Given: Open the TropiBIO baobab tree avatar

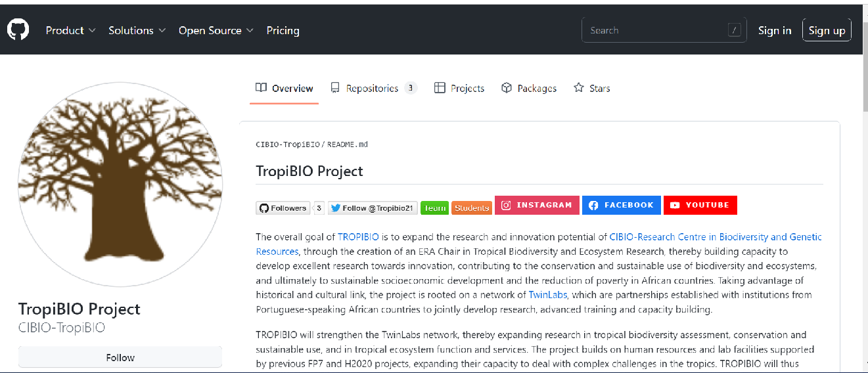Looking at the screenshot, I should [120, 185].
